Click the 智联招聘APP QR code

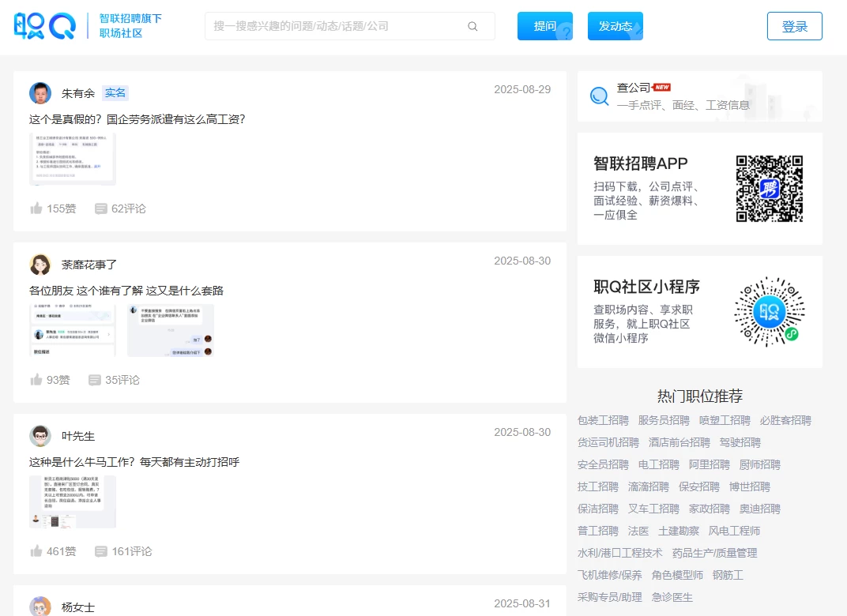tap(769, 189)
